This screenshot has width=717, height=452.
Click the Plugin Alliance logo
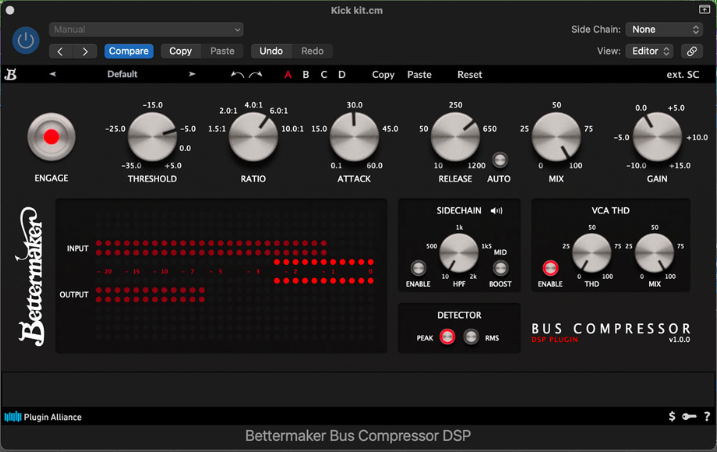coord(43,417)
